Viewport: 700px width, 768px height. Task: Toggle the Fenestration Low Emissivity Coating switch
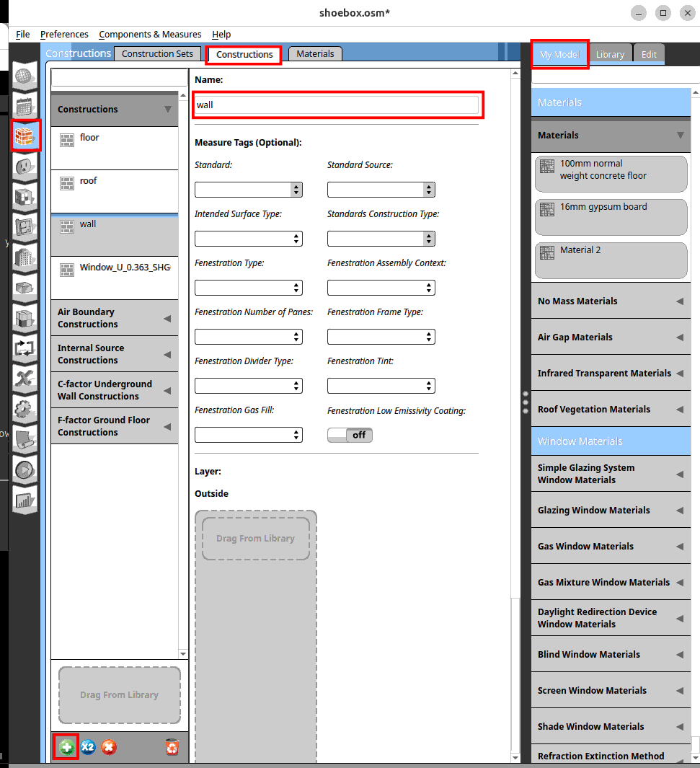tap(350, 435)
